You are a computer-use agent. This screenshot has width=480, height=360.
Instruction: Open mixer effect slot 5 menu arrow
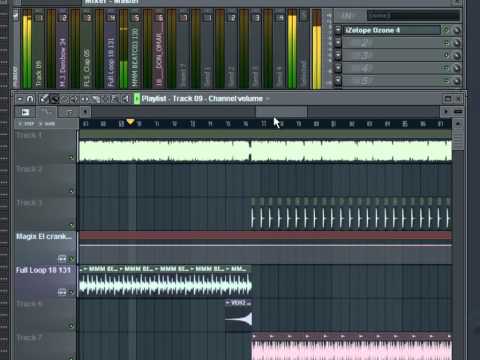pos(338,80)
